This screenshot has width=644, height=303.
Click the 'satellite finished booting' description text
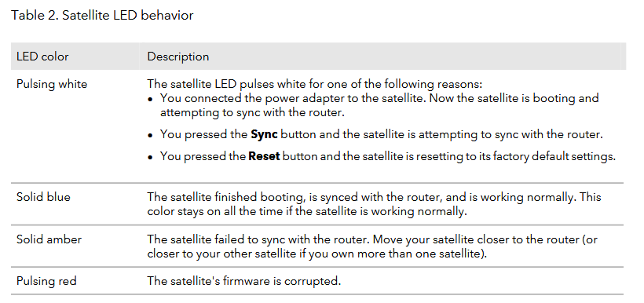pos(374,204)
